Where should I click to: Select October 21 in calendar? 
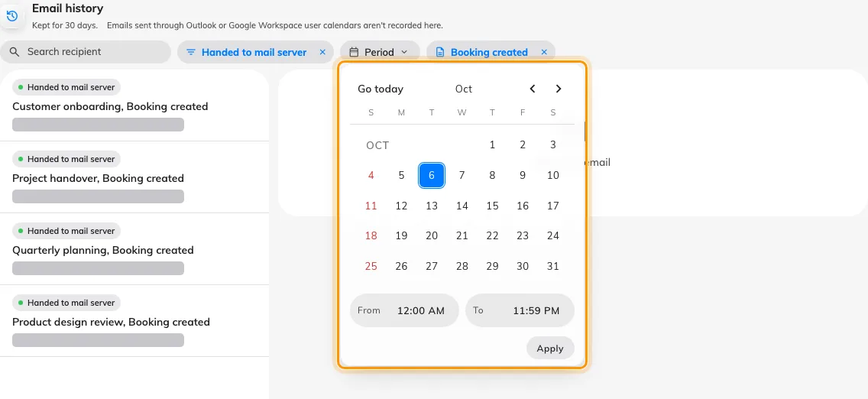pyautogui.click(x=462, y=235)
